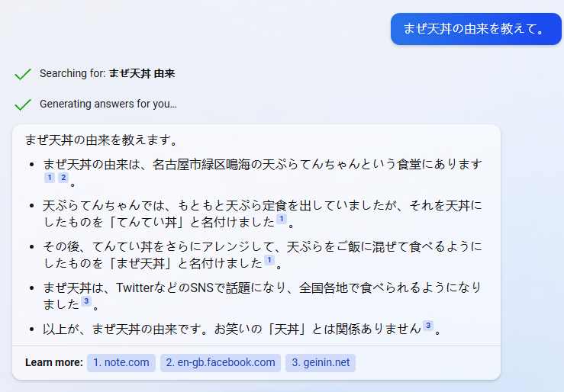Click the bullet mentioning Twitter and SNS
The width and height of the screenshot is (564, 392).
[x=263, y=296]
